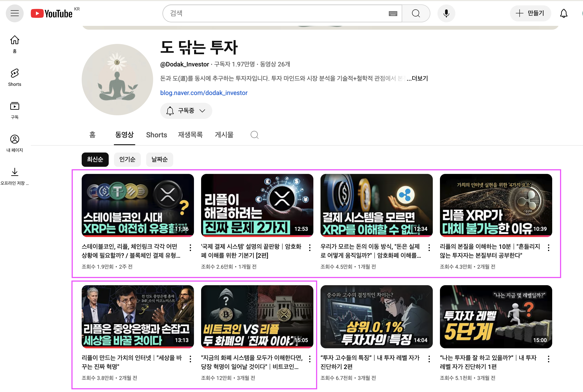Select the 인기순 sort chip
Image resolution: width=583 pixels, height=392 pixels.
pyautogui.click(x=127, y=159)
